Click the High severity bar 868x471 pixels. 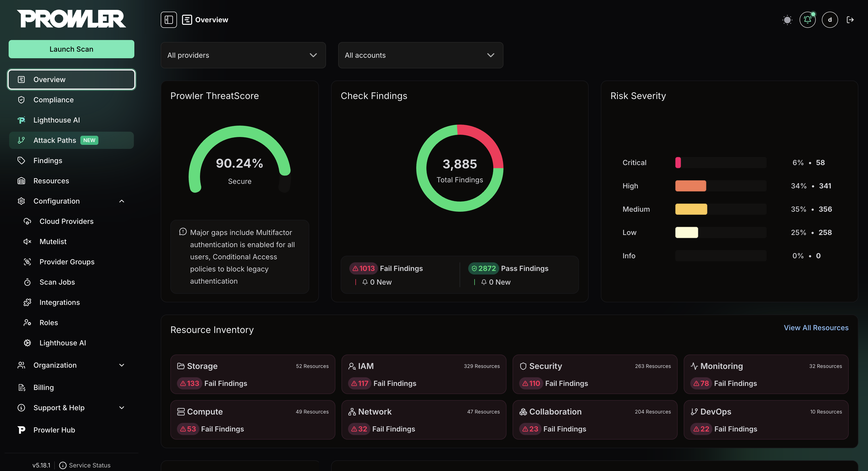tap(691, 186)
